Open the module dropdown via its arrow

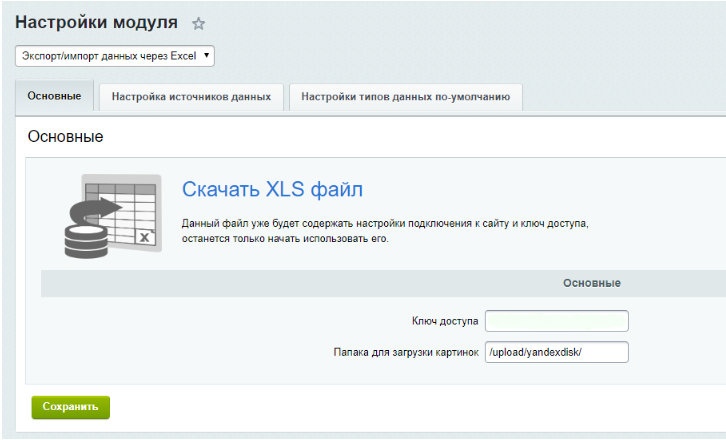click(206, 56)
